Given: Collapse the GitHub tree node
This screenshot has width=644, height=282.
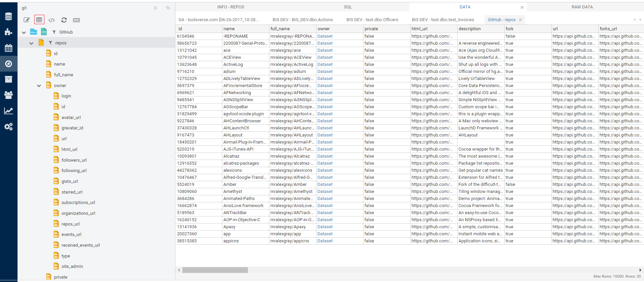Looking at the screenshot, I should click(24, 33).
